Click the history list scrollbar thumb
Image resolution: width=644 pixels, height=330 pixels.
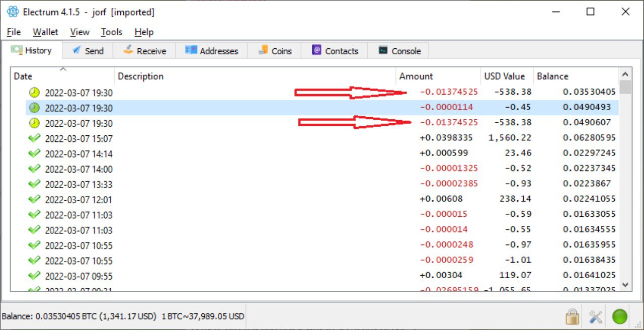625,87
